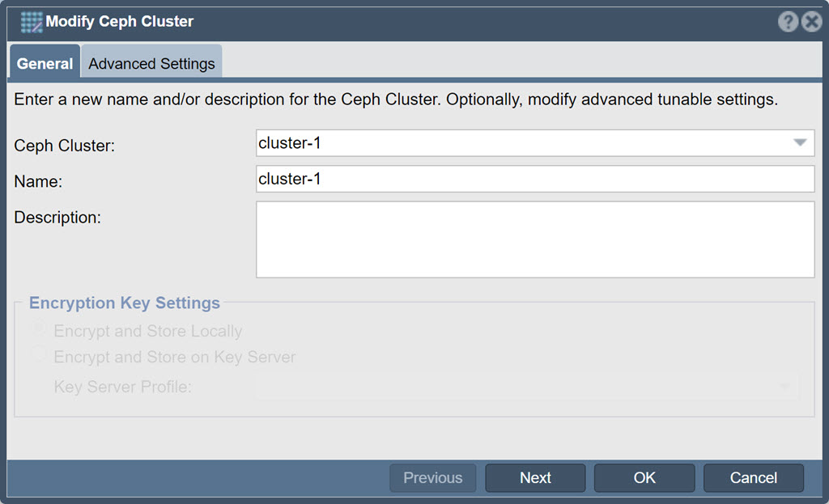Close the Modify Ceph Cluster dialog
The height and width of the screenshot is (504, 829).
tap(811, 22)
